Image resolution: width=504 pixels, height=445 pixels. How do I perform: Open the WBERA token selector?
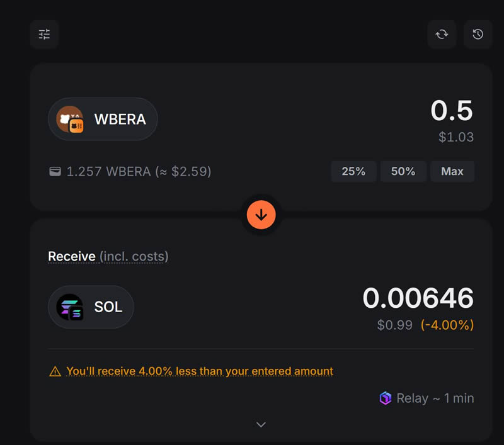coord(103,119)
